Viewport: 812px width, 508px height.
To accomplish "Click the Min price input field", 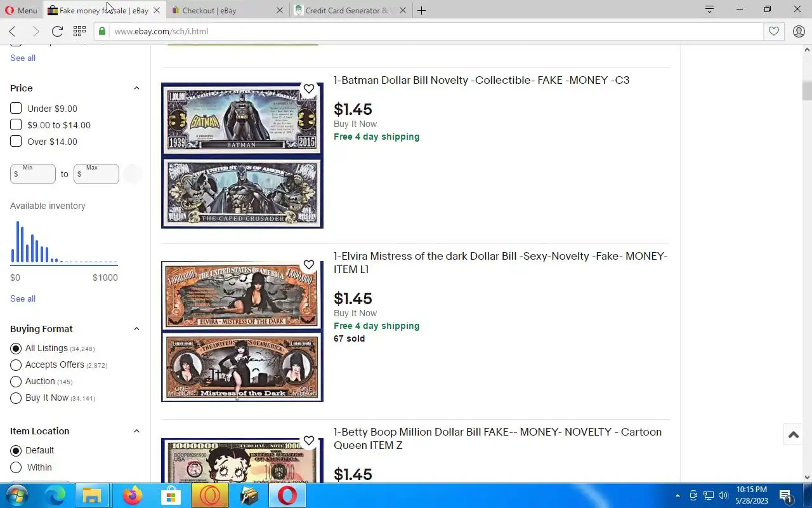I will tap(33, 174).
